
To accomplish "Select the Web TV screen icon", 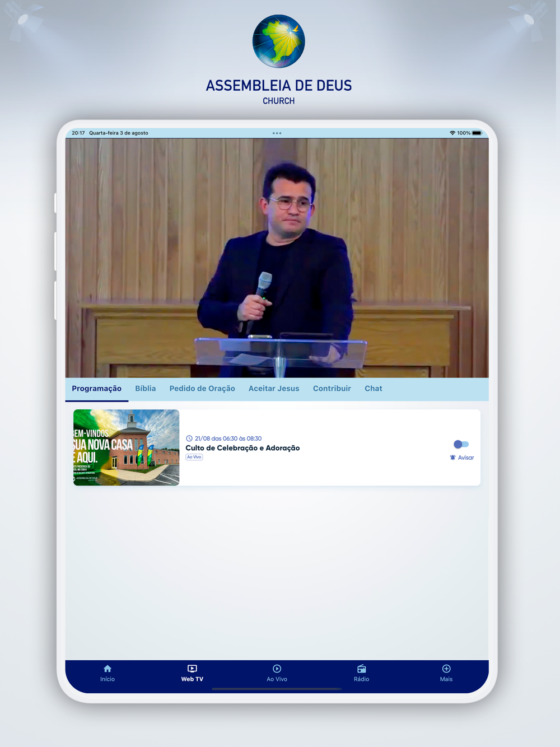I will point(192,669).
